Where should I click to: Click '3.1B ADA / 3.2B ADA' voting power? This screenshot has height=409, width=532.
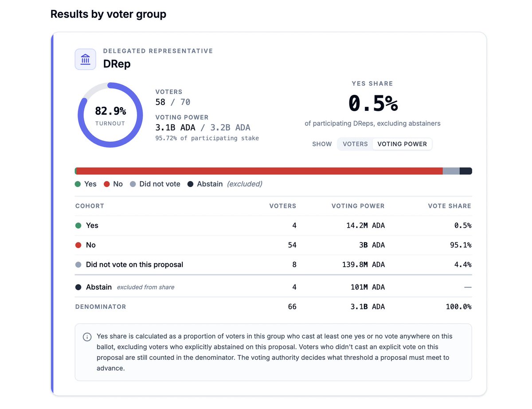click(203, 128)
